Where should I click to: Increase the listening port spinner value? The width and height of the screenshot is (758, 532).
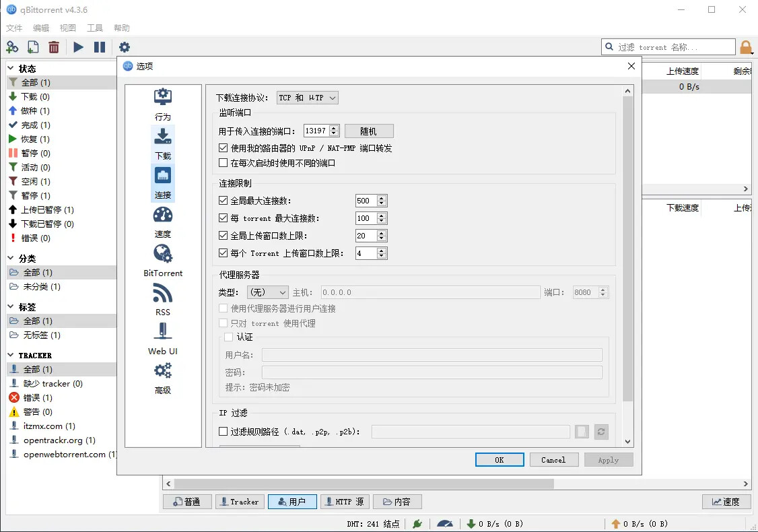[x=334, y=128]
